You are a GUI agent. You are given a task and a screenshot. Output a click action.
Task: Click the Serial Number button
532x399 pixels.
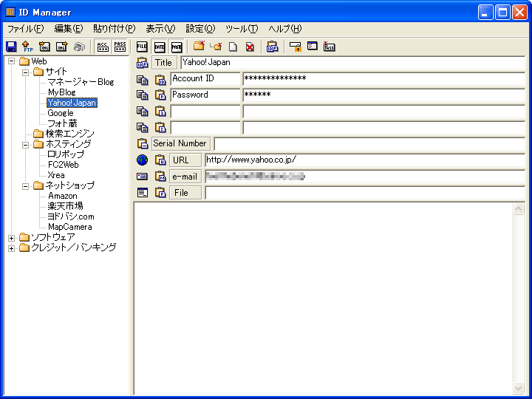[180, 143]
